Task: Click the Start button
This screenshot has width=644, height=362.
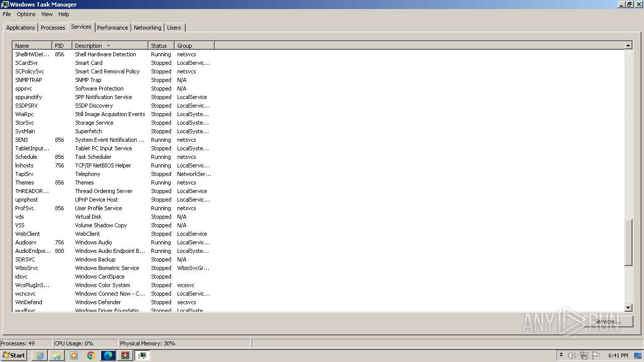Action: (14, 355)
